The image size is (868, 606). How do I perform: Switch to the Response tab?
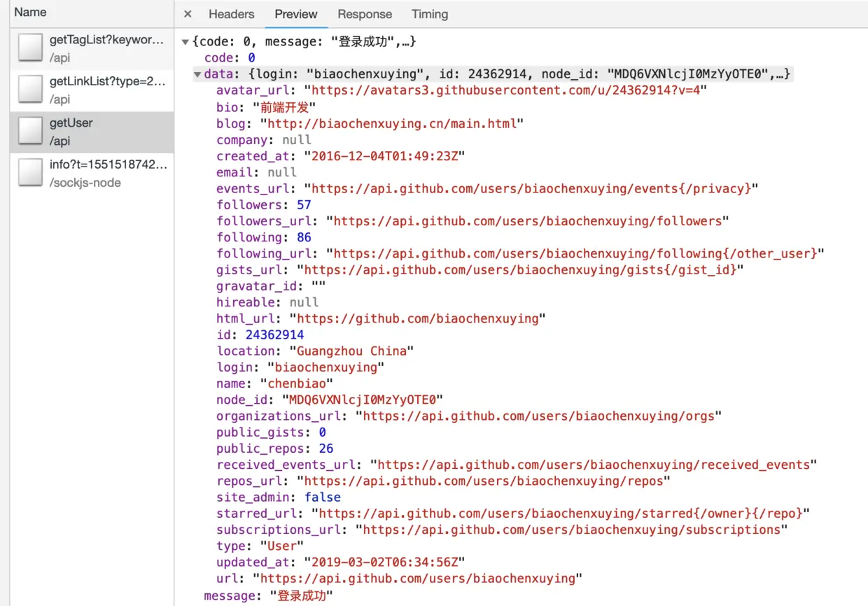pyautogui.click(x=365, y=14)
